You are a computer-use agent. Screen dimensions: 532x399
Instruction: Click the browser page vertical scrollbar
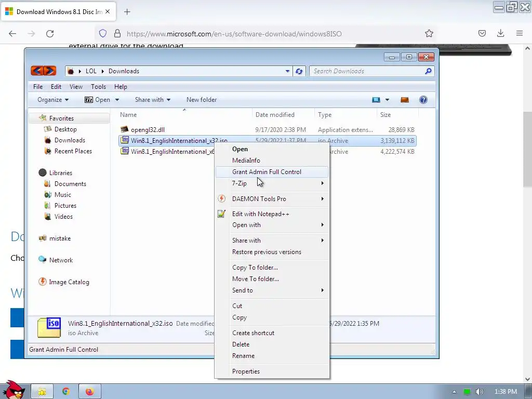tap(527, 149)
